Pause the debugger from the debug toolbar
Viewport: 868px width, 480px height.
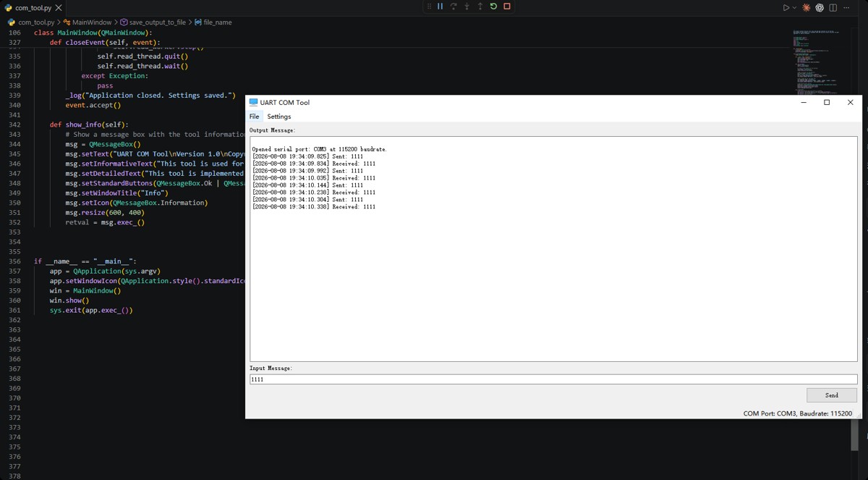(x=440, y=7)
